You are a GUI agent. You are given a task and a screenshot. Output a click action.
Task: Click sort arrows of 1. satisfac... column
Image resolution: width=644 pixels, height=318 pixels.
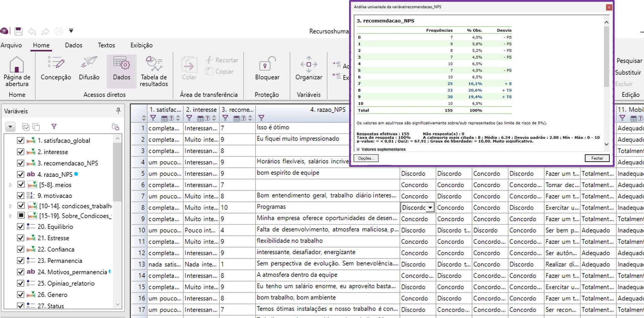pos(178,118)
